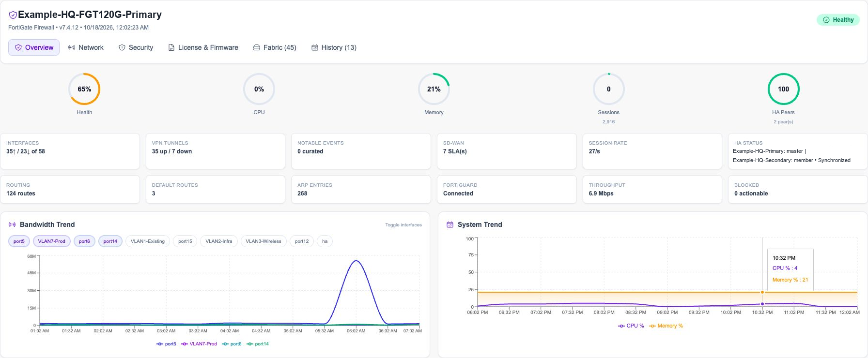
Task: Disable the VLAN7-Prod interface chip
Action: click(x=52, y=241)
